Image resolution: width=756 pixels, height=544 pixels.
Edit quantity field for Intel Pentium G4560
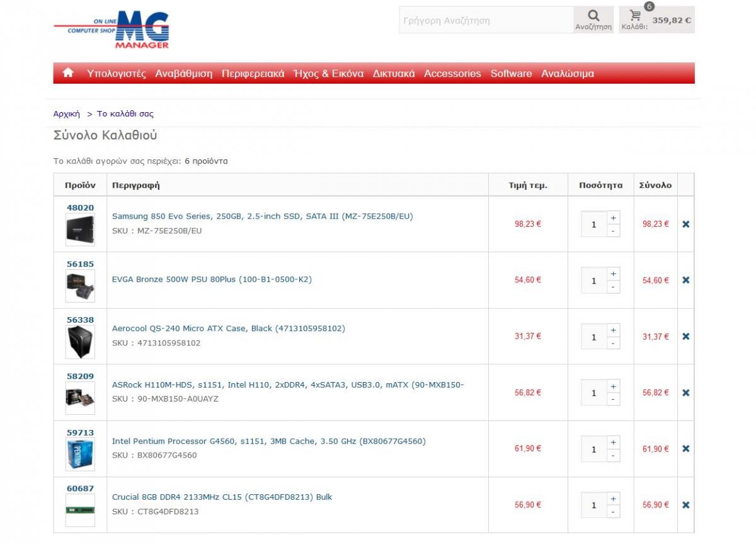tap(594, 449)
